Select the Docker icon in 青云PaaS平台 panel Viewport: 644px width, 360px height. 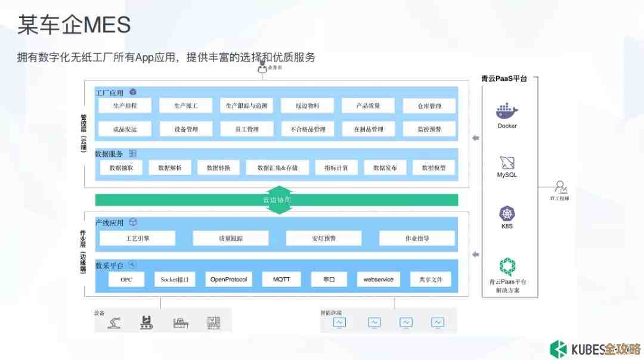point(506,110)
